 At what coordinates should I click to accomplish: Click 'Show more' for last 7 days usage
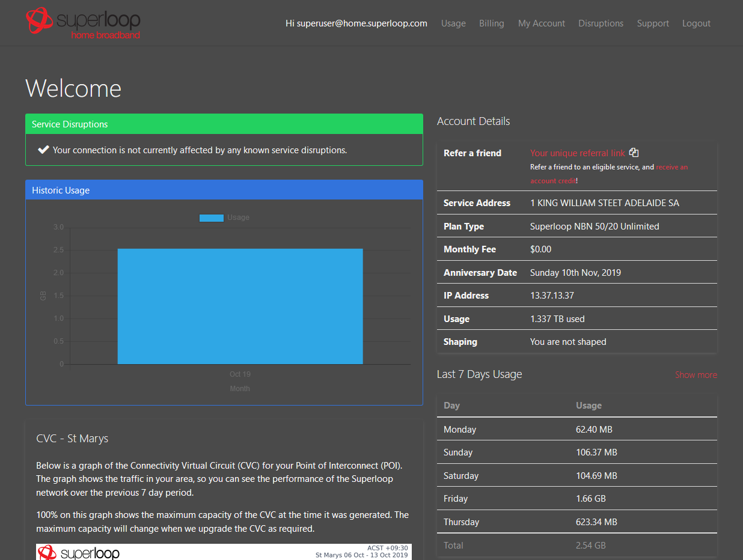[696, 375]
